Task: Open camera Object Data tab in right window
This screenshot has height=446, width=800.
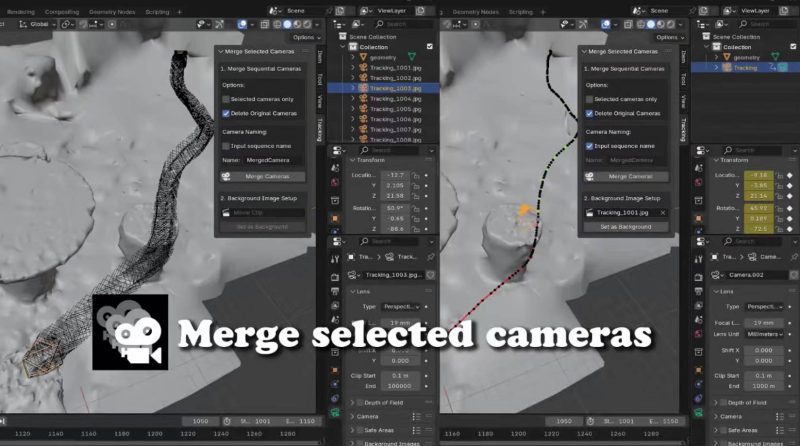Action: [698, 412]
